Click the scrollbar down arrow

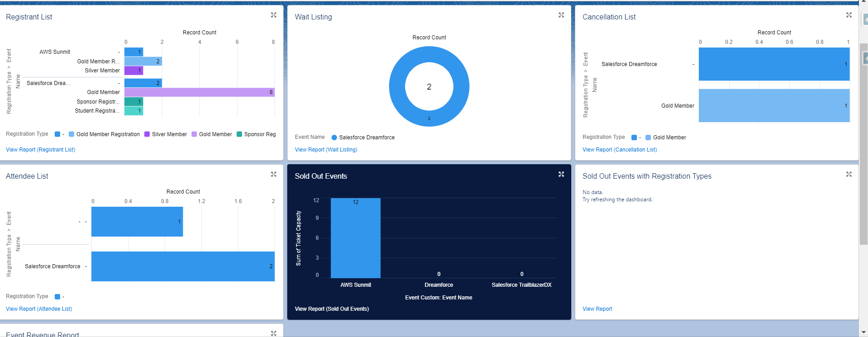point(863,332)
